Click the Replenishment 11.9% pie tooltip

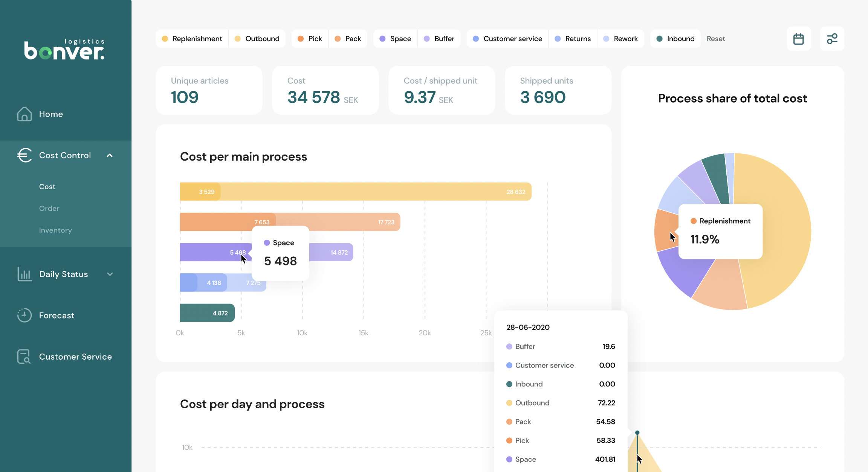coord(720,231)
